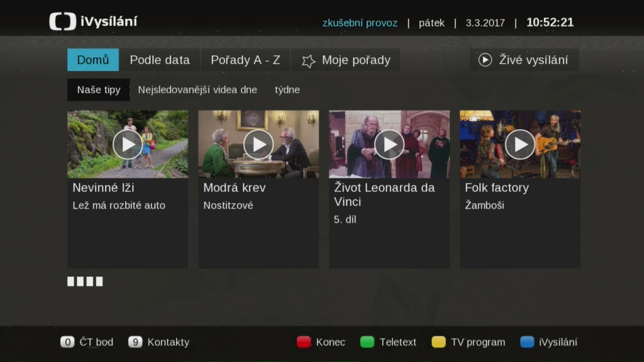Play the Modrá krev video
This screenshot has height=362, width=644.
point(258,145)
